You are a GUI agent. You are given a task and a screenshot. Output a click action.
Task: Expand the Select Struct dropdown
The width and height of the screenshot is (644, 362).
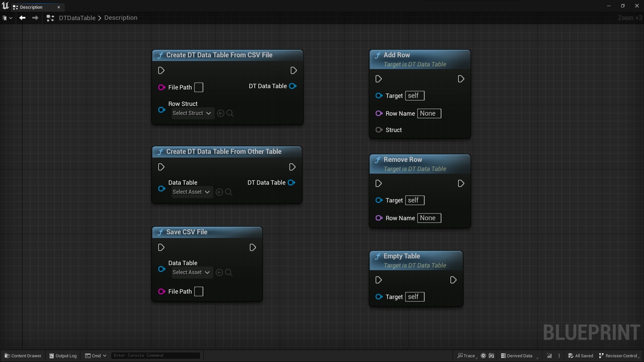tap(192, 113)
